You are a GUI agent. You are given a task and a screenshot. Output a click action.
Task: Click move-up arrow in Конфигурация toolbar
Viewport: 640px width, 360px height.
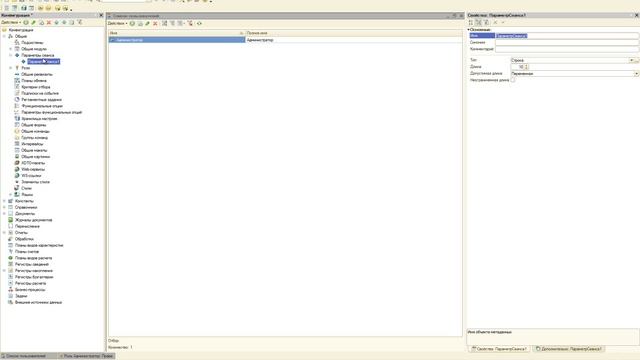pyautogui.click(x=57, y=22)
